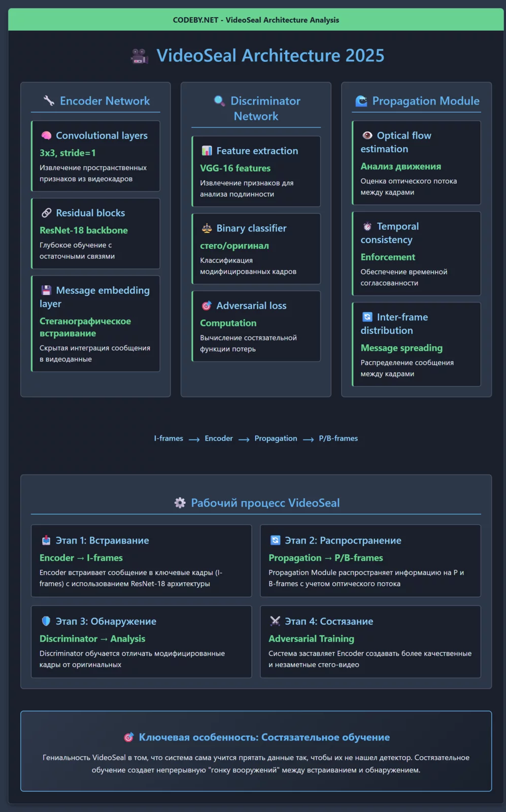Click the 'Propagation → P/B-frames' subtitle
The image size is (506, 812).
(326, 558)
